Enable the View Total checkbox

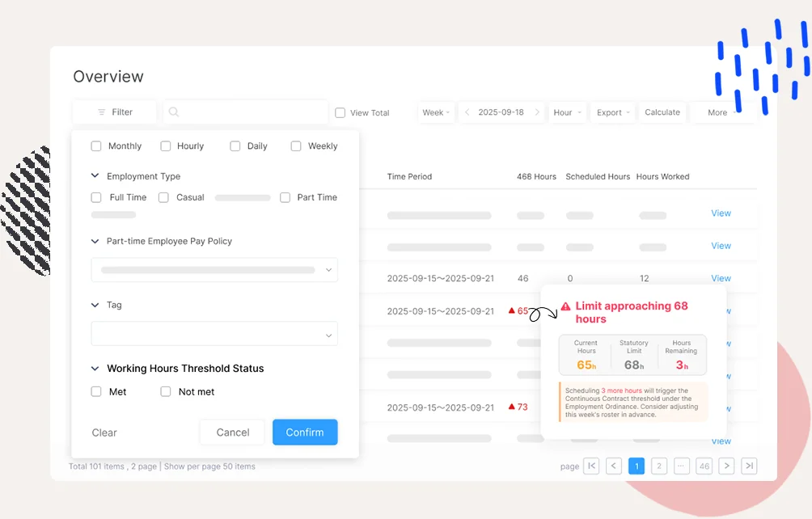coord(340,113)
